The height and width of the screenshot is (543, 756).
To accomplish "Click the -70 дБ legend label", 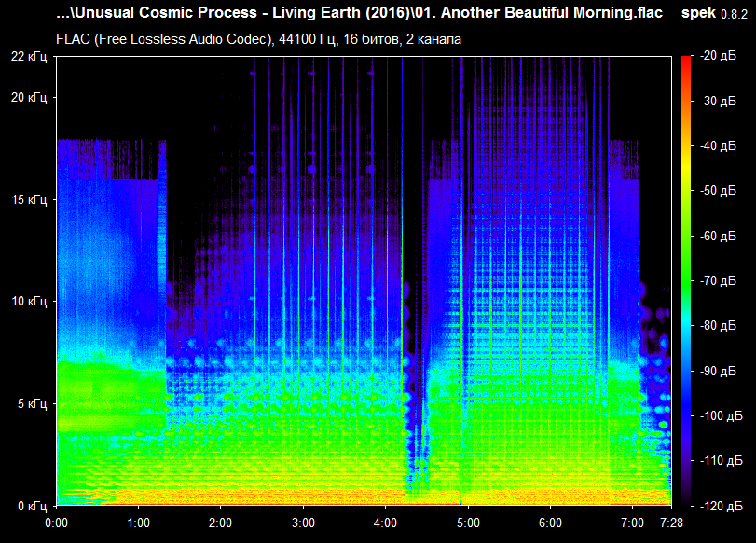I will [x=718, y=281].
